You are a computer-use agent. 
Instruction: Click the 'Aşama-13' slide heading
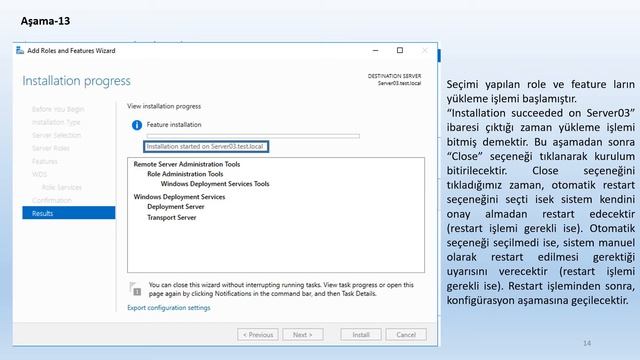45,21
